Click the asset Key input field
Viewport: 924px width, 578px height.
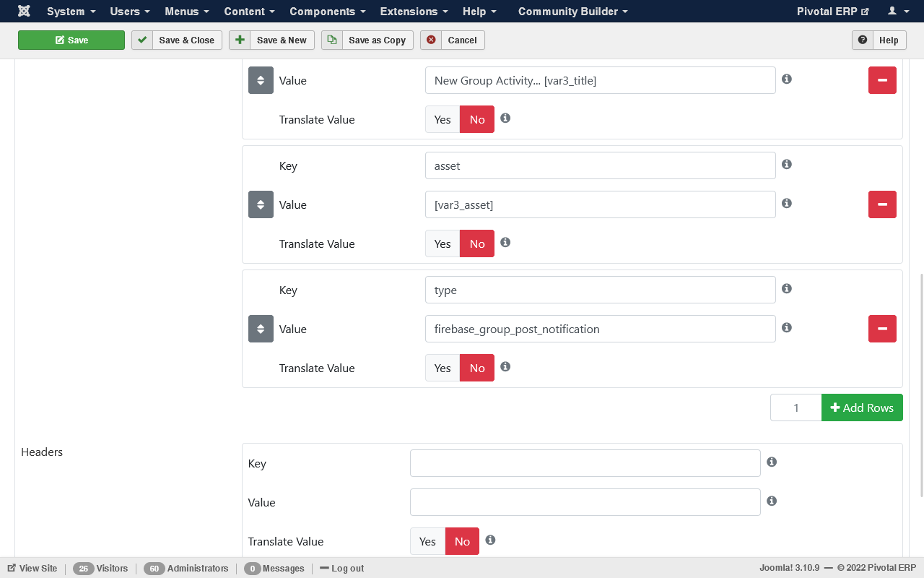(x=601, y=165)
